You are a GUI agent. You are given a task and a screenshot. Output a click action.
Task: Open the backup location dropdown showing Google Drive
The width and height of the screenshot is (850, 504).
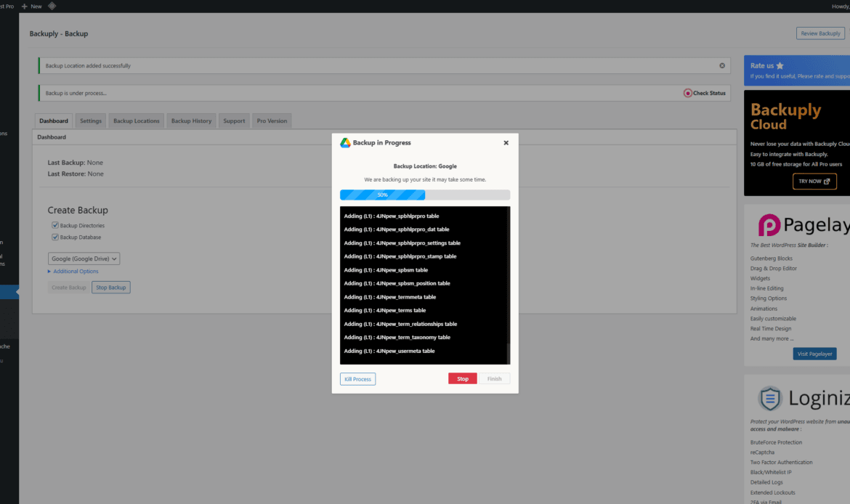coord(84,259)
